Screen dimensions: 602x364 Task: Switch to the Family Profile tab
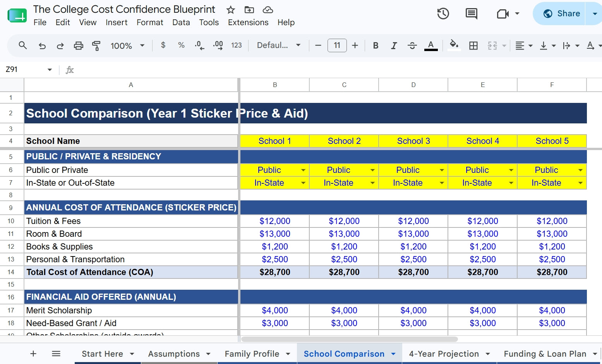click(x=252, y=354)
